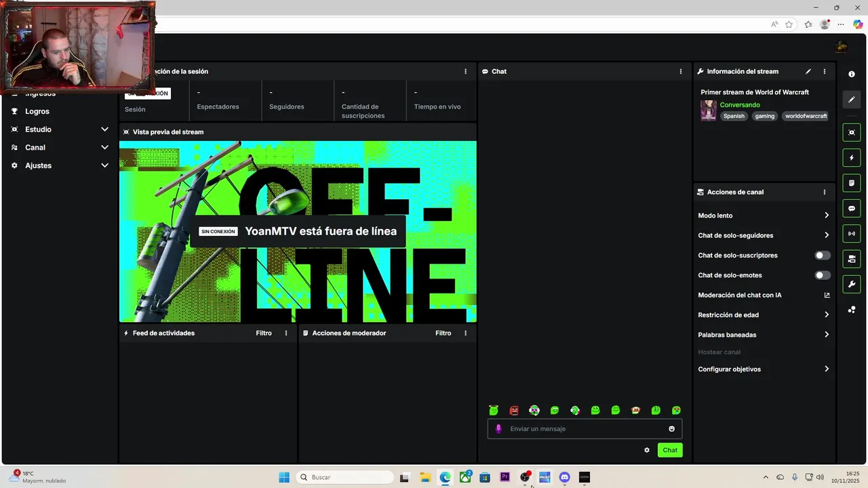Screen dimensions: 868x488
Task: Toggle the lightning activity feed icon in right sidebar
Action: [852, 158]
